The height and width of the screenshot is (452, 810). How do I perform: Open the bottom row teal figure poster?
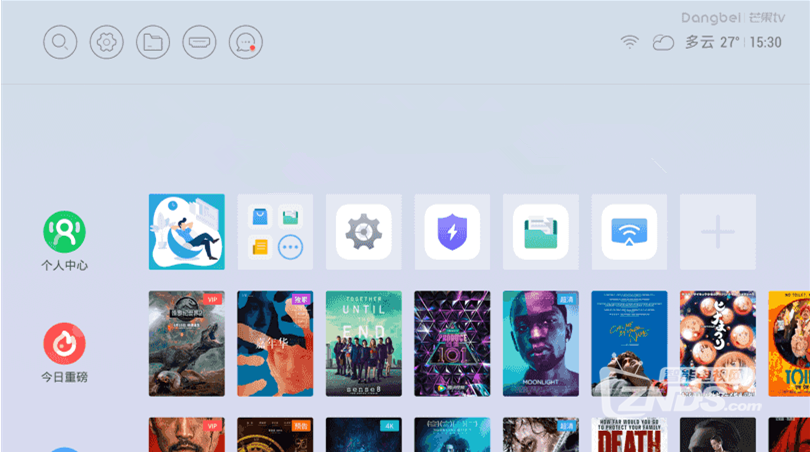452,434
